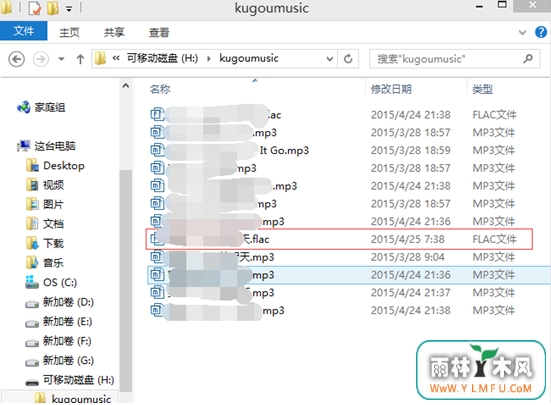
Task: Select 家庭组 in navigation pane
Action: [50, 107]
